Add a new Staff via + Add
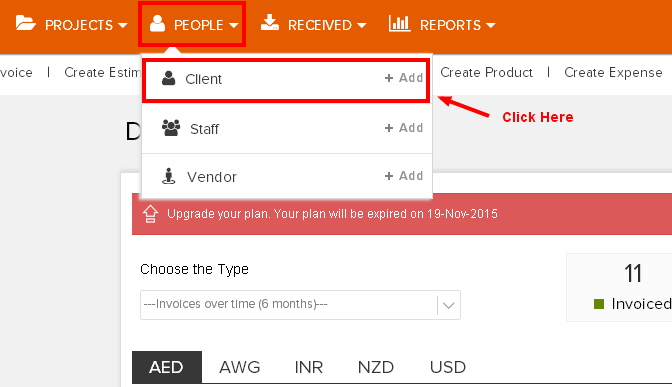 pyautogui.click(x=404, y=128)
